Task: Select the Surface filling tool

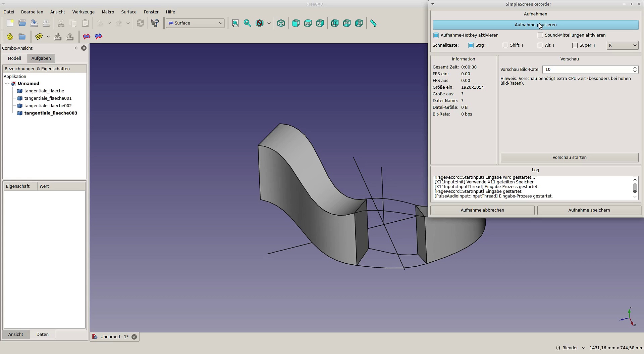Action: pyautogui.click(x=87, y=37)
